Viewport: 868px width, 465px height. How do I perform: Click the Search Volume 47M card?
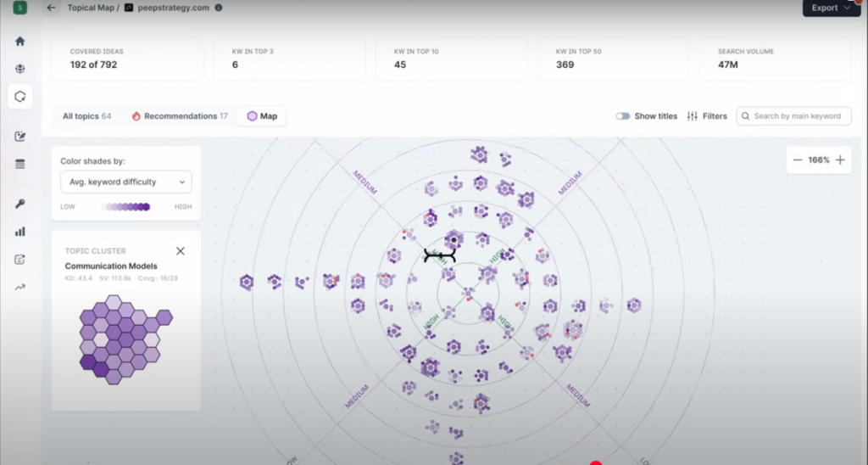point(775,59)
